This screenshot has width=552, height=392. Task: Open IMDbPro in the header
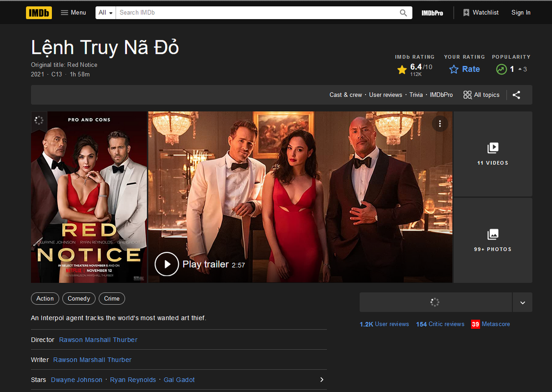click(432, 13)
